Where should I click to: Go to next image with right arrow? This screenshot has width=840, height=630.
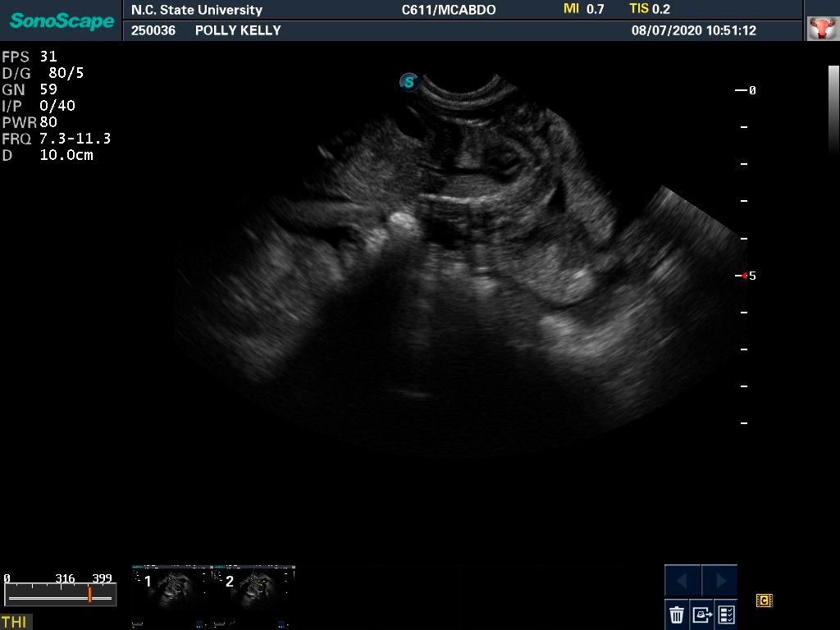click(x=719, y=581)
